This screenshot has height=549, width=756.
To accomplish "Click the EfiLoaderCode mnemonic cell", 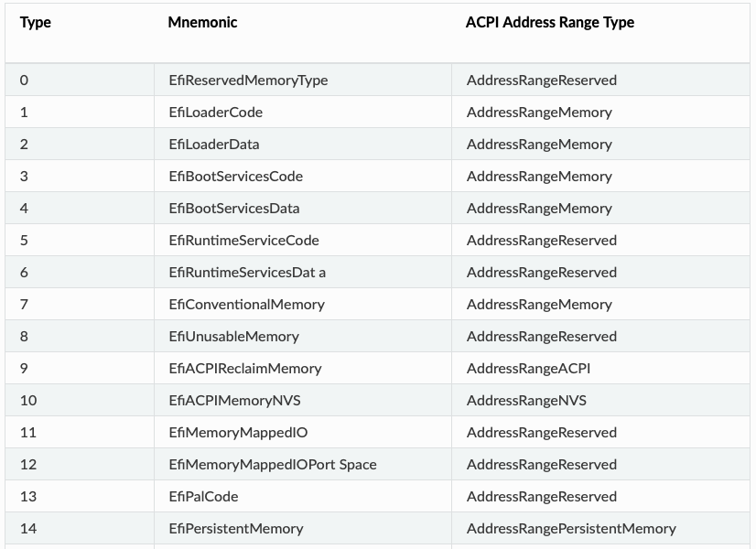I will pyautogui.click(x=215, y=113).
